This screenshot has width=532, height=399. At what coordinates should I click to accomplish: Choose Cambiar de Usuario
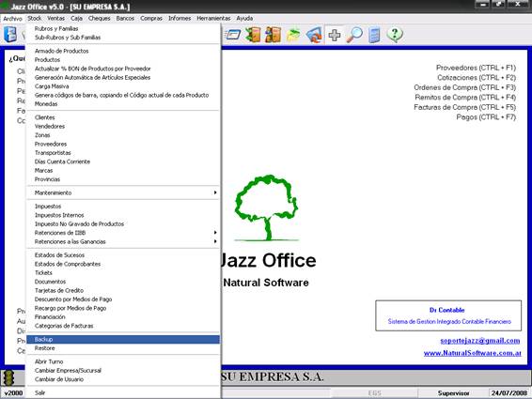pyautogui.click(x=123, y=379)
